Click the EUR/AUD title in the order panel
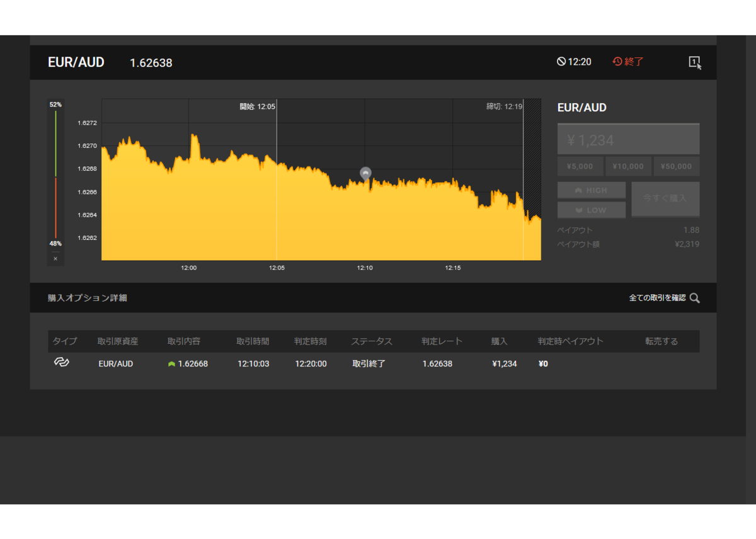Screen dimensions: 756x539 [582, 108]
